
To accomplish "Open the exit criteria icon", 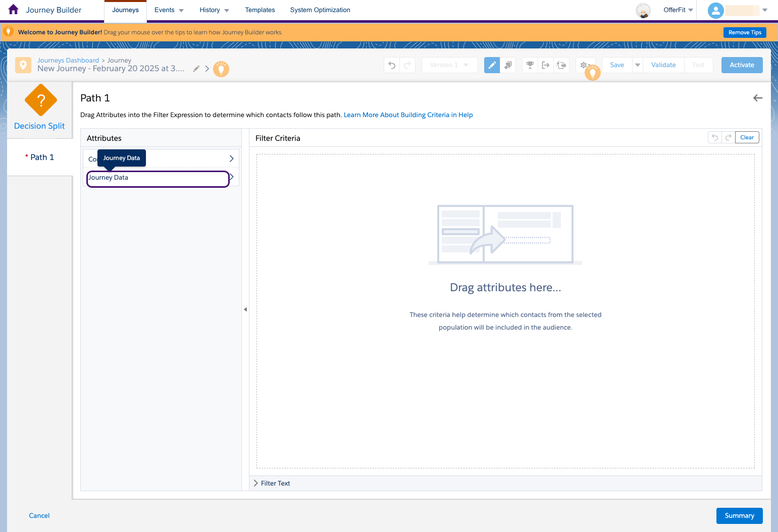I will point(546,65).
